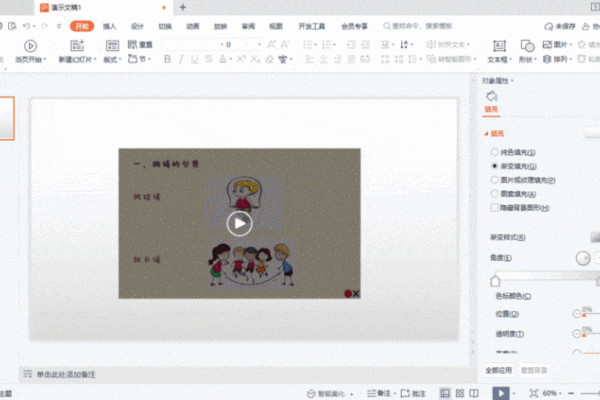
Task: Collapse the Fill (填充) section triangle
Action: click(x=486, y=134)
